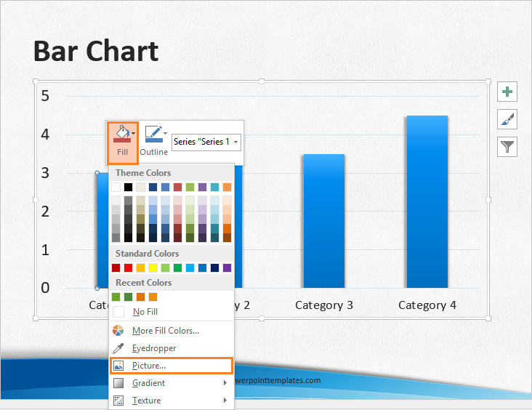
Task: Click the Chart Filters funnel button
Action: pyautogui.click(x=507, y=147)
